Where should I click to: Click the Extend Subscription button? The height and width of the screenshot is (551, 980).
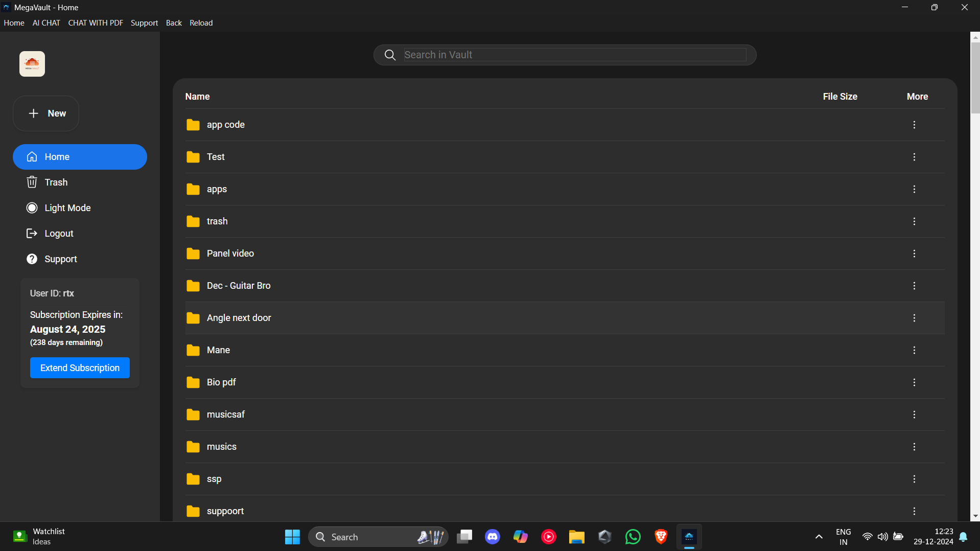[79, 368]
